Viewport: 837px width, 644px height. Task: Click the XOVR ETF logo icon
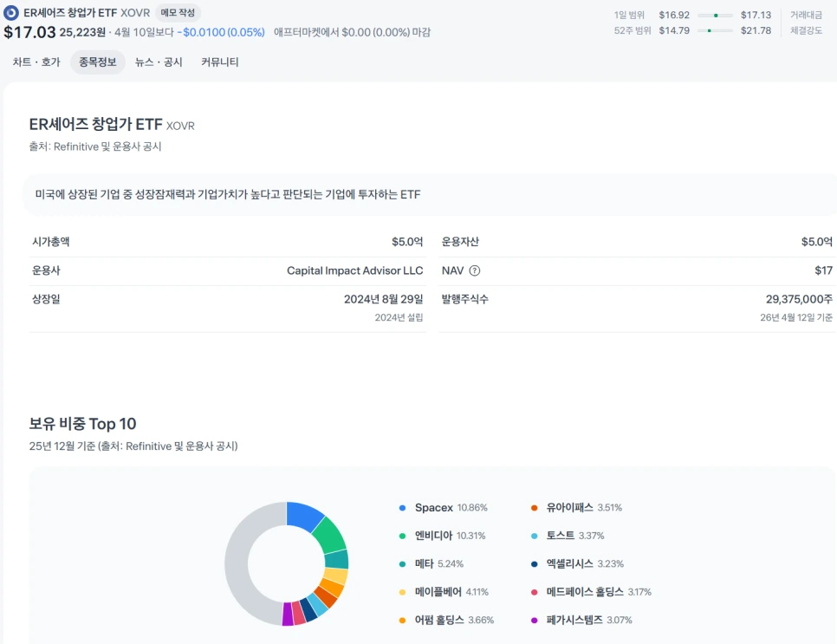click(x=10, y=13)
